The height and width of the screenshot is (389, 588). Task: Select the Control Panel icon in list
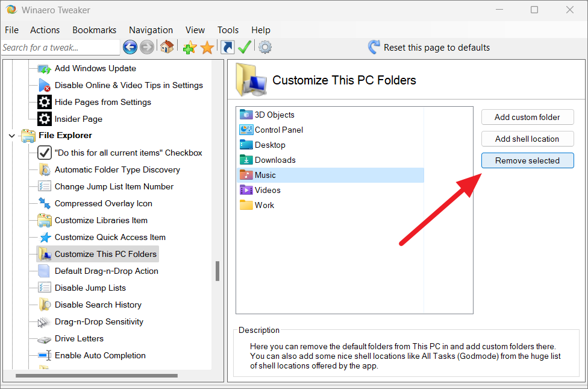[246, 130]
